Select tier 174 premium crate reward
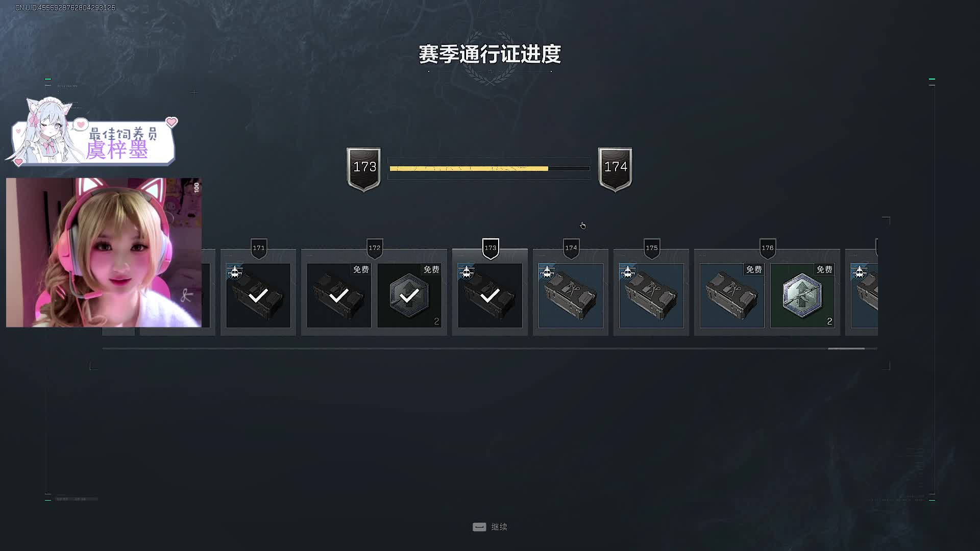This screenshot has width=980, height=551. pyautogui.click(x=571, y=295)
